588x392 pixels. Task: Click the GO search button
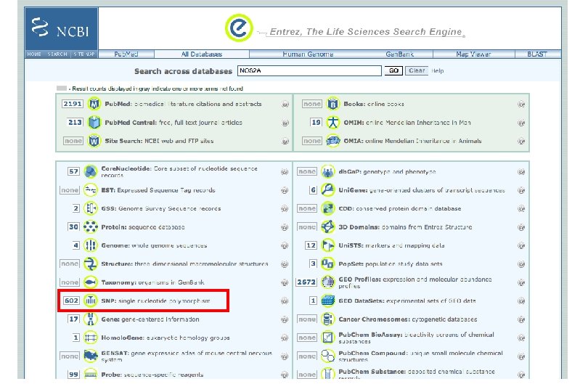coord(393,70)
